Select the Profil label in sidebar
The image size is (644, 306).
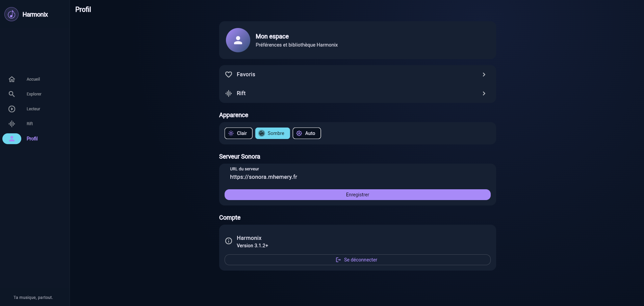pos(32,139)
